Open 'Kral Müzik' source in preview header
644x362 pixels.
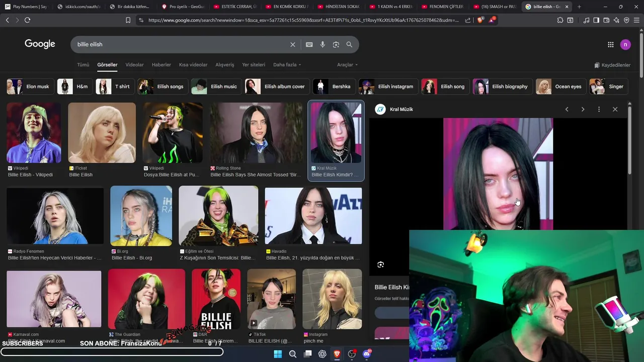(394, 109)
